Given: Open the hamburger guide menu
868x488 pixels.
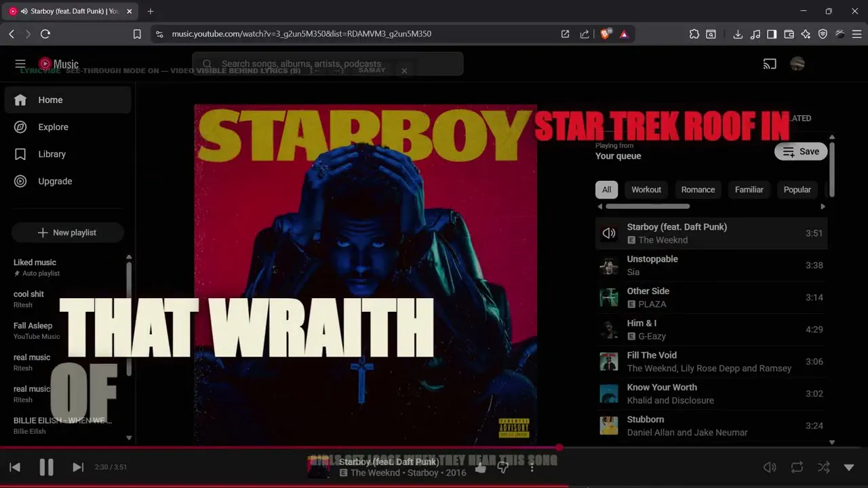Looking at the screenshot, I should point(20,64).
